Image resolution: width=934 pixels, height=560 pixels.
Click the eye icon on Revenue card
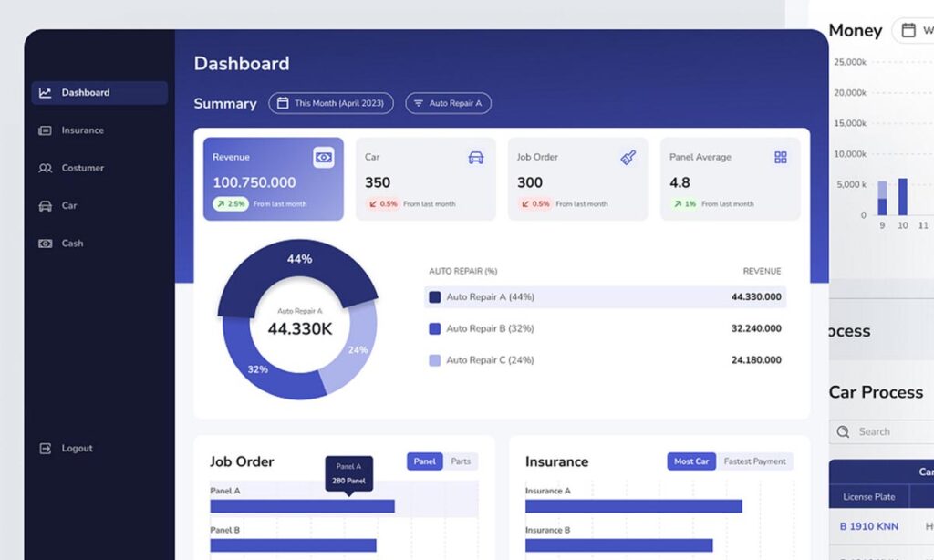click(324, 157)
